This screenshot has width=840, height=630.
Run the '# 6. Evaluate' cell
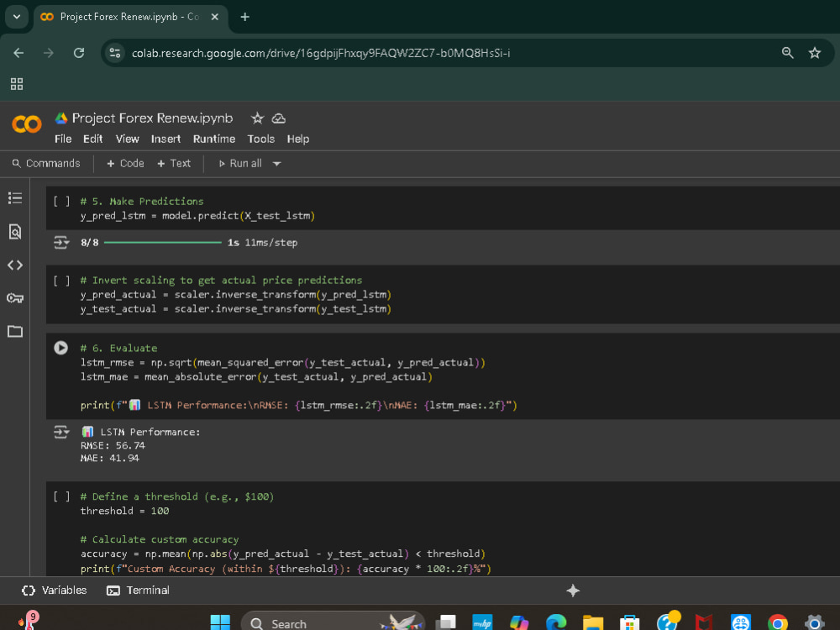coord(61,348)
